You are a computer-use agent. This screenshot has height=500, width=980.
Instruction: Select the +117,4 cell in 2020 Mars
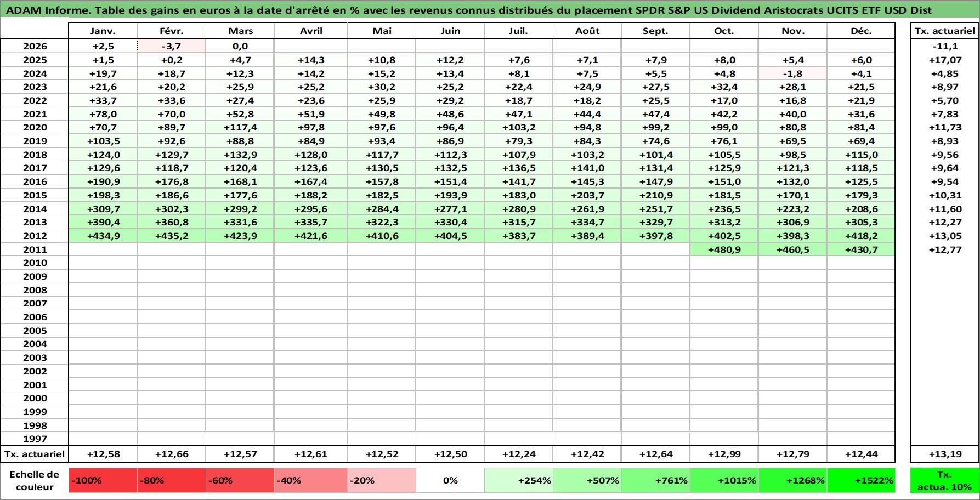coord(240,127)
